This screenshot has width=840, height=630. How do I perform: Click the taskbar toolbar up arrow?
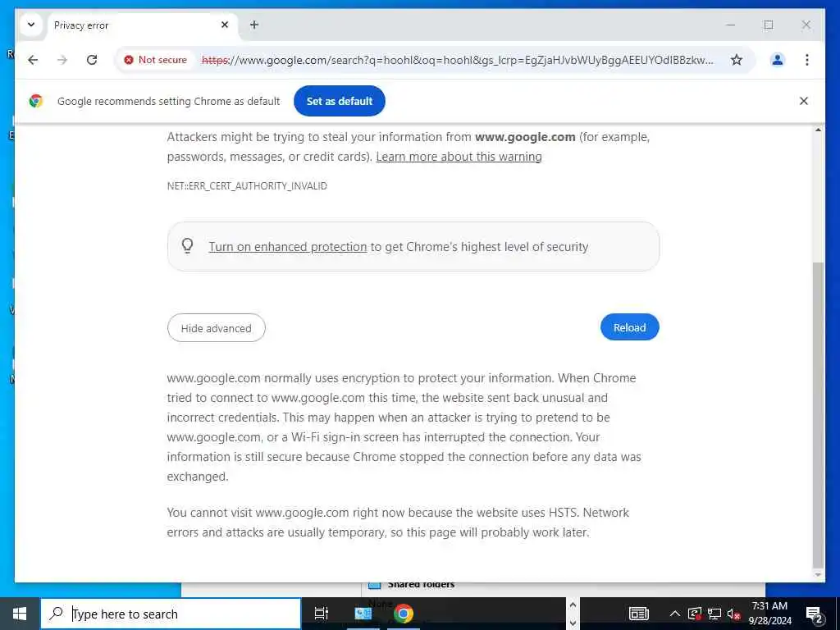[572, 605]
